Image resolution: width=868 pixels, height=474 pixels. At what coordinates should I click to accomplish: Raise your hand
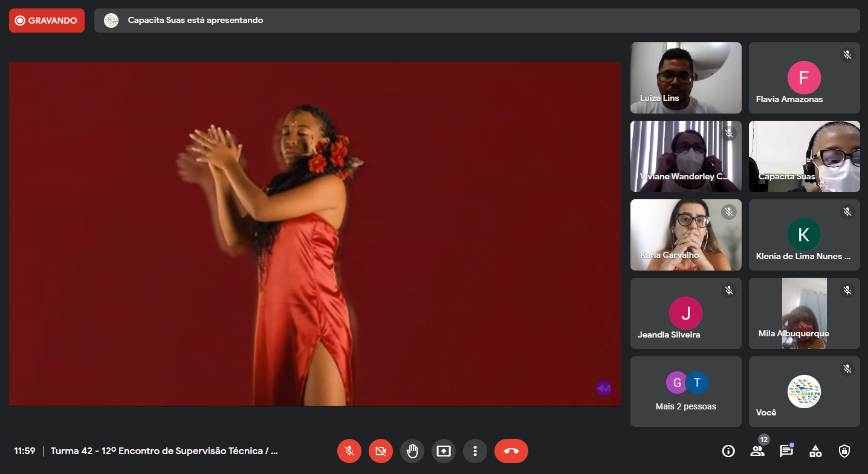(x=412, y=451)
